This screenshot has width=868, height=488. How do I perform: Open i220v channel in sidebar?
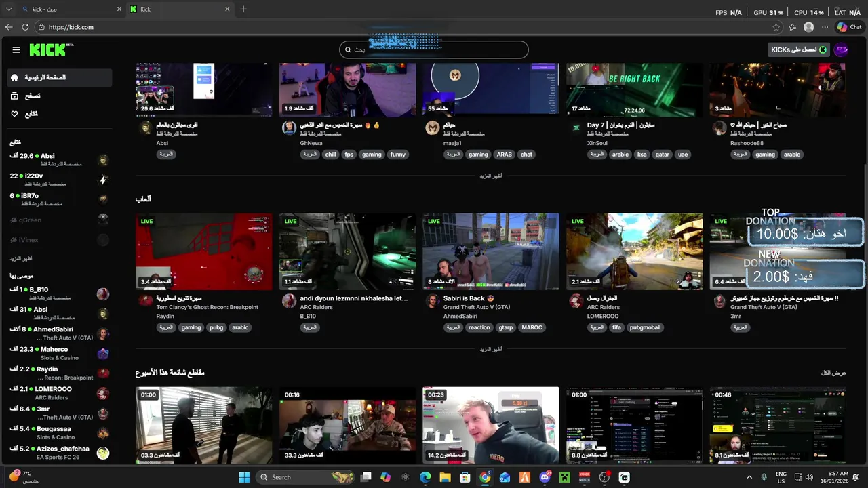(x=60, y=180)
